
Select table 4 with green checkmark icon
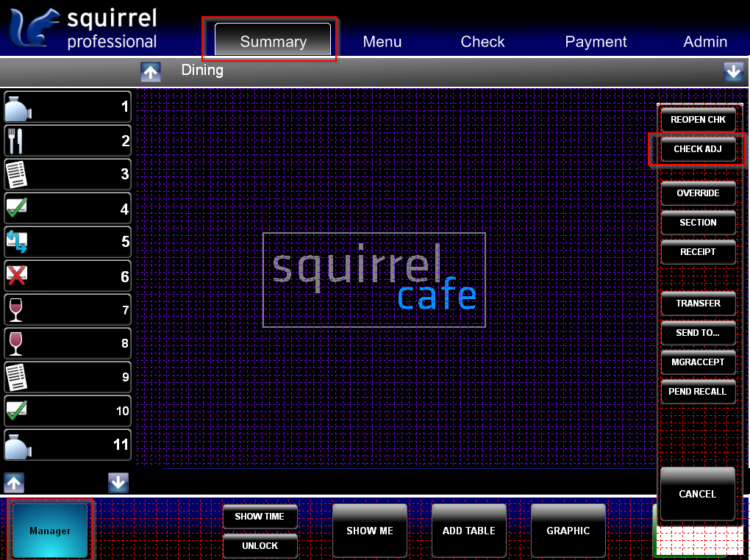68,208
